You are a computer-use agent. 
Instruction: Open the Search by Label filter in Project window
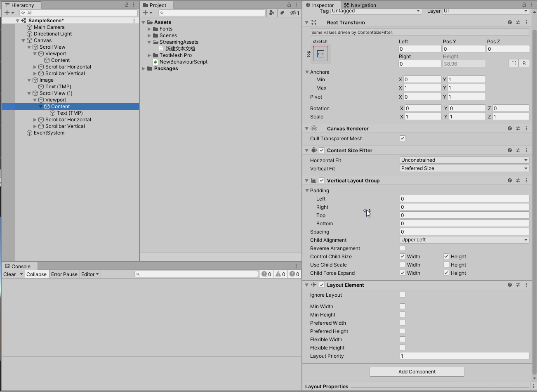coord(282,13)
